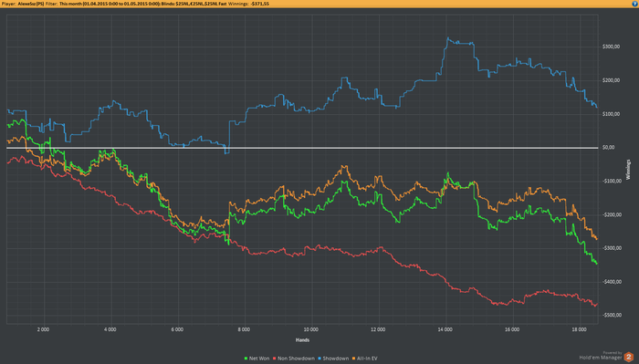Click the 12 000 hands axis label
Screen dimensions: 639x364
coord(378,329)
